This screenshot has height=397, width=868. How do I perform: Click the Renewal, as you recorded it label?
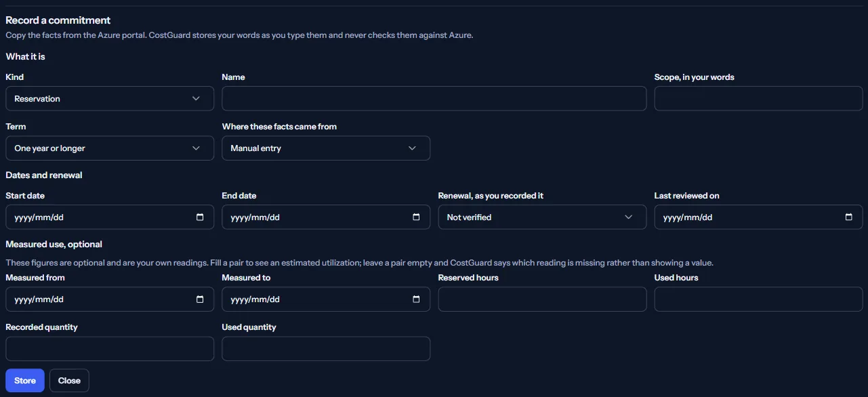491,196
